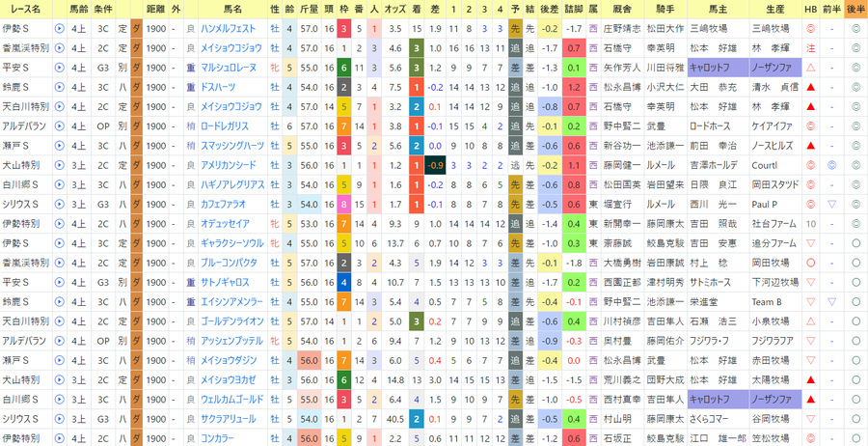This screenshot has width=868, height=446.
Task: Select the highlighted キャロットフ owner cell for マルシュロレーヌ
Action: point(718,68)
